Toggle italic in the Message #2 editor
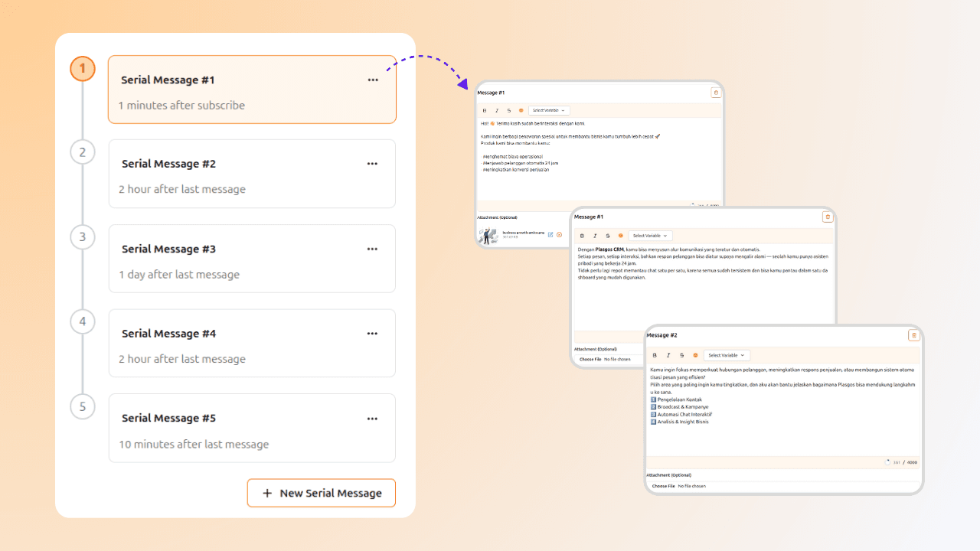The height and width of the screenshot is (551, 980). [668, 355]
